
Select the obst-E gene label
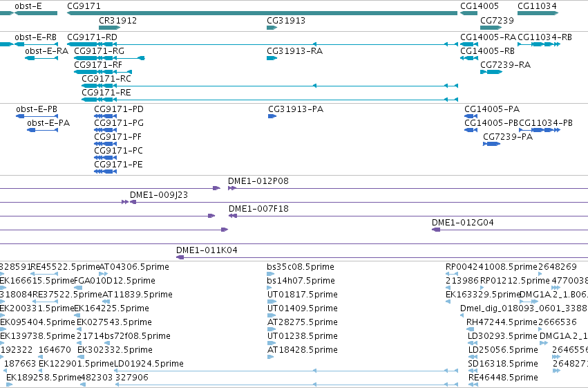tap(28, 6)
